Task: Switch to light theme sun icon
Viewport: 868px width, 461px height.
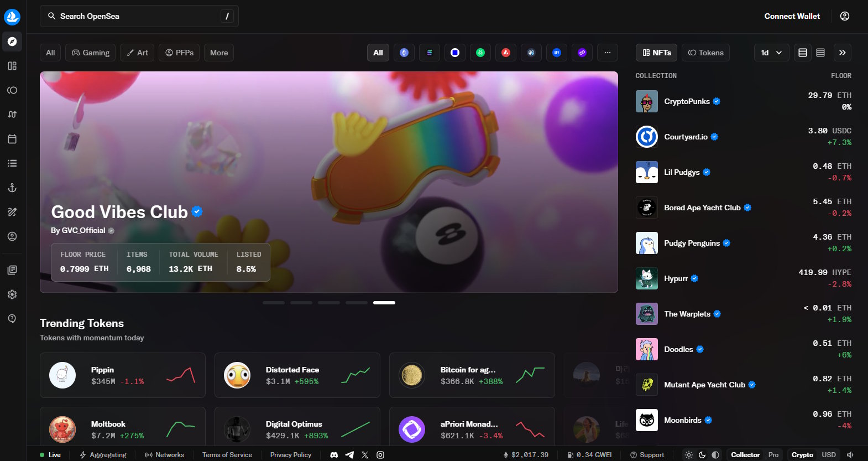Action: pos(689,455)
